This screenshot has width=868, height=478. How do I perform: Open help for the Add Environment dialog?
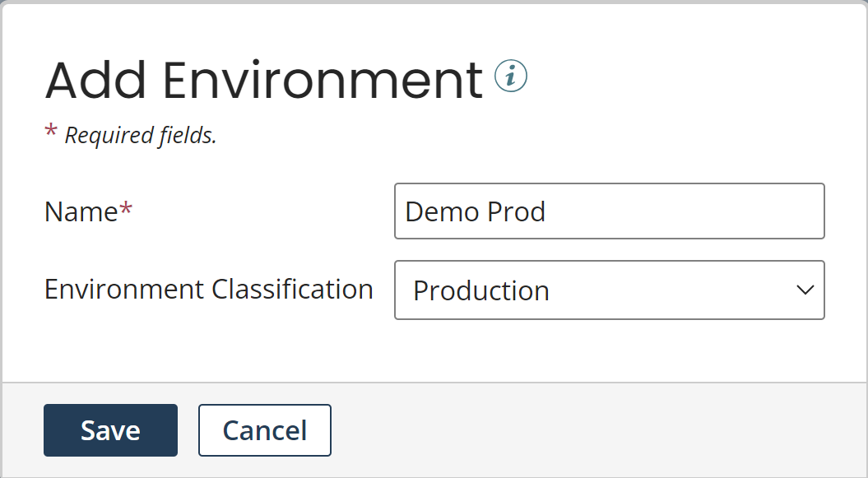coord(510,77)
